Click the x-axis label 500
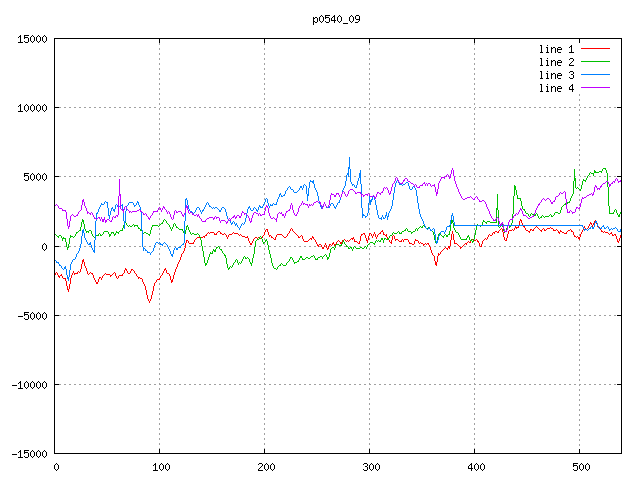Screen dimensions: 640x480 point(581,467)
